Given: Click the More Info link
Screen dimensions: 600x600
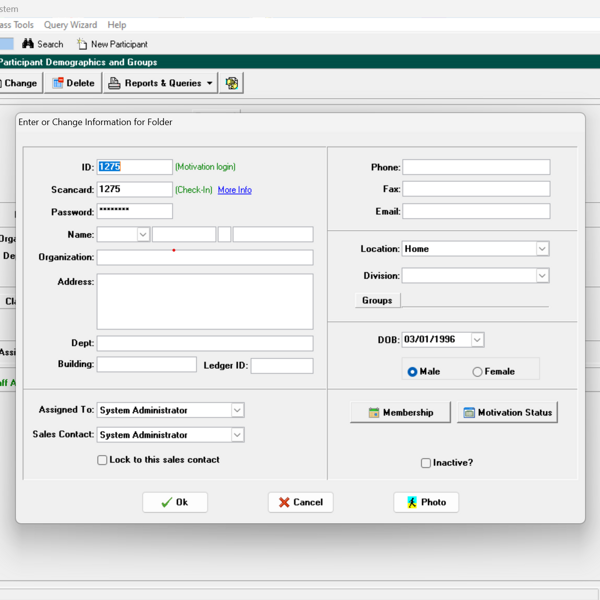Looking at the screenshot, I should 234,190.
